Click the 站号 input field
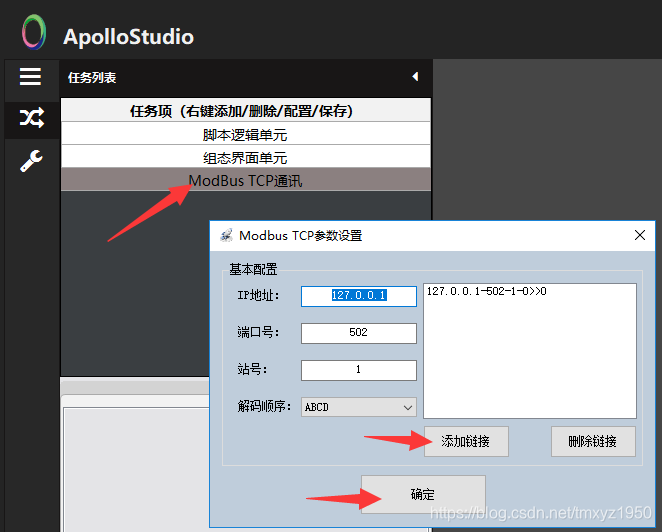 [359, 370]
